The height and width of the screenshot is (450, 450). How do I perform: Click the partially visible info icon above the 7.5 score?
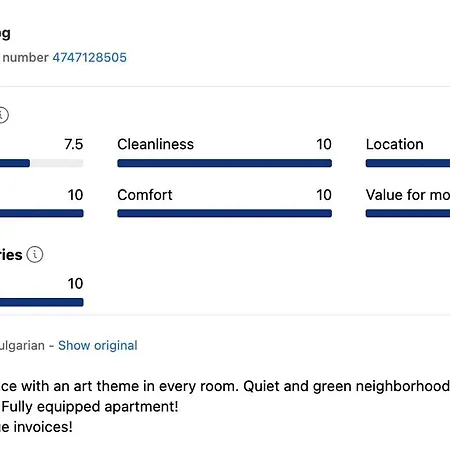(x=3, y=115)
